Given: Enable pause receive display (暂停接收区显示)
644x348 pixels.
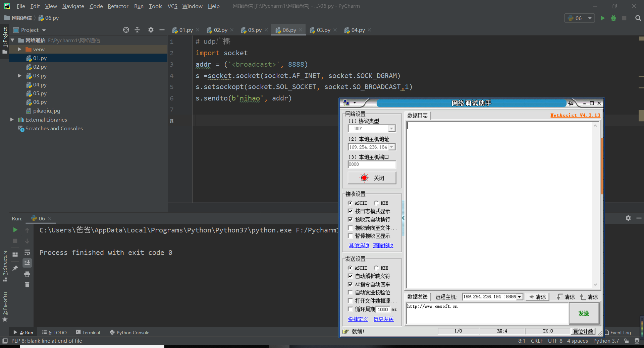Looking at the screenshot, I should click(x=350, y=236).
